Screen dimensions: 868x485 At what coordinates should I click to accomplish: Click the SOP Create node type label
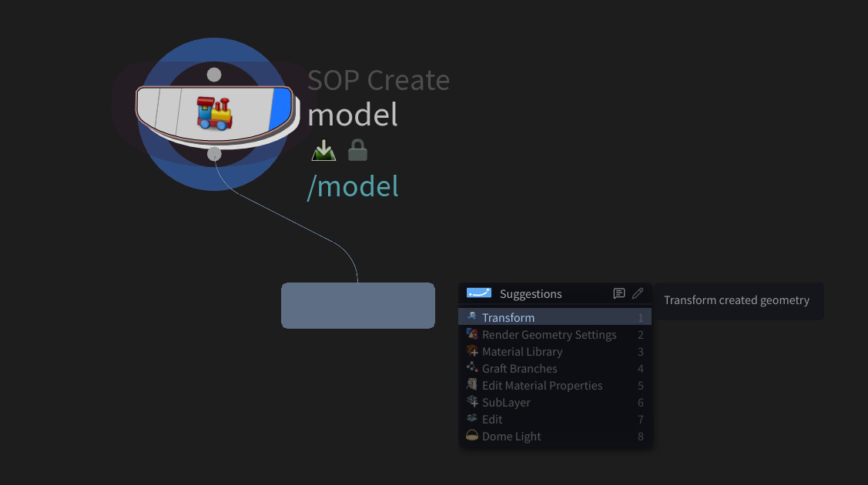click(x=379, y=80)
